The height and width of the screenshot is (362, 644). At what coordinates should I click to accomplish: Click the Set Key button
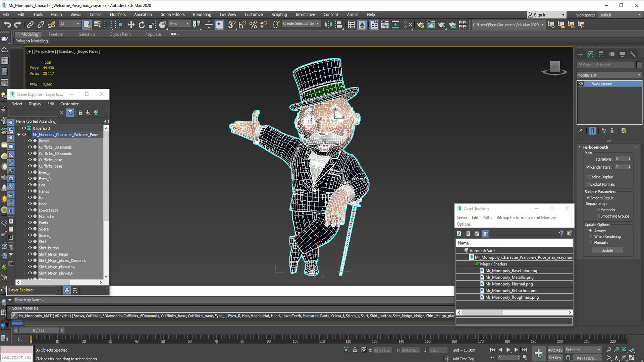tap(555, 358)
